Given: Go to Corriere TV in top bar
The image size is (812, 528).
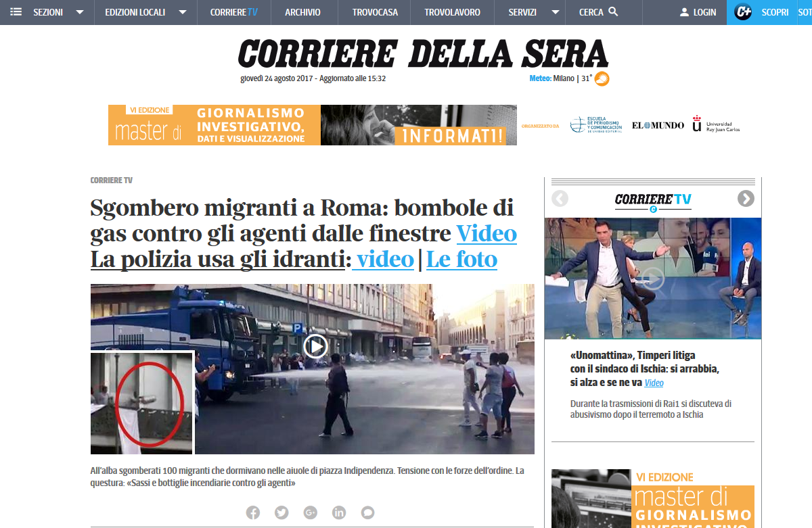Looking at the screenshot, I should [233, 12].
